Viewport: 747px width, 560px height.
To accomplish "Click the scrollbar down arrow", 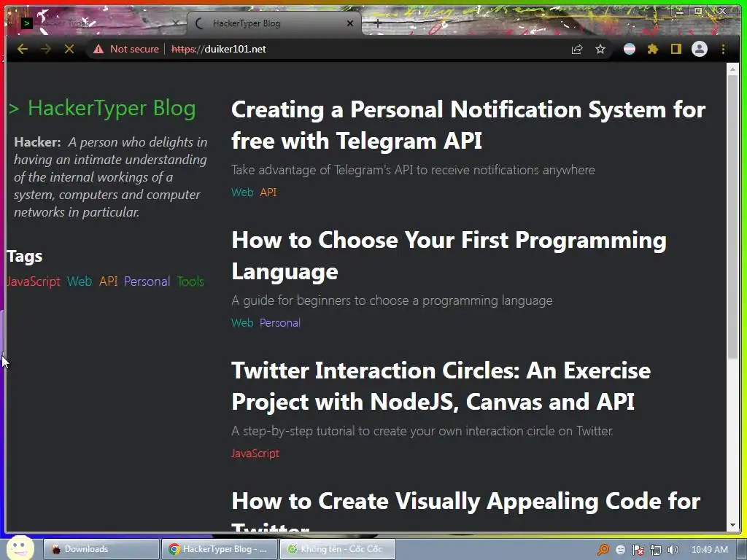I will tap(732, 525).
